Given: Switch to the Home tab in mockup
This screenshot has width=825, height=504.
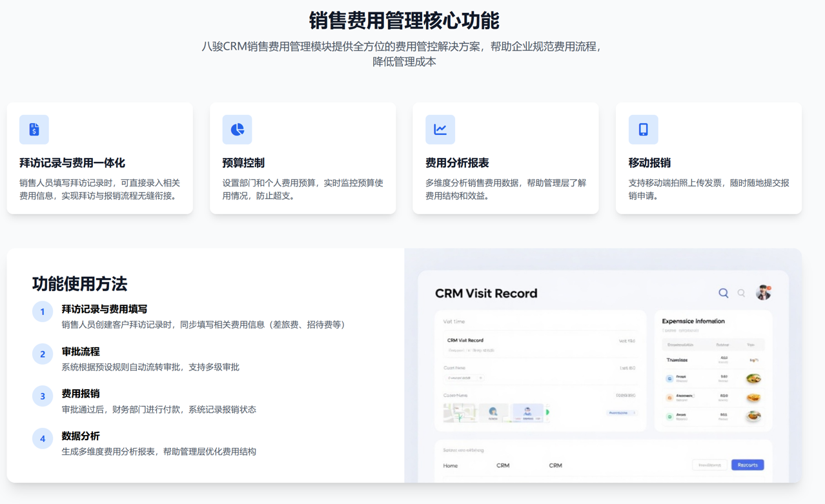Looking at the screenshot, I should point(450,465).
